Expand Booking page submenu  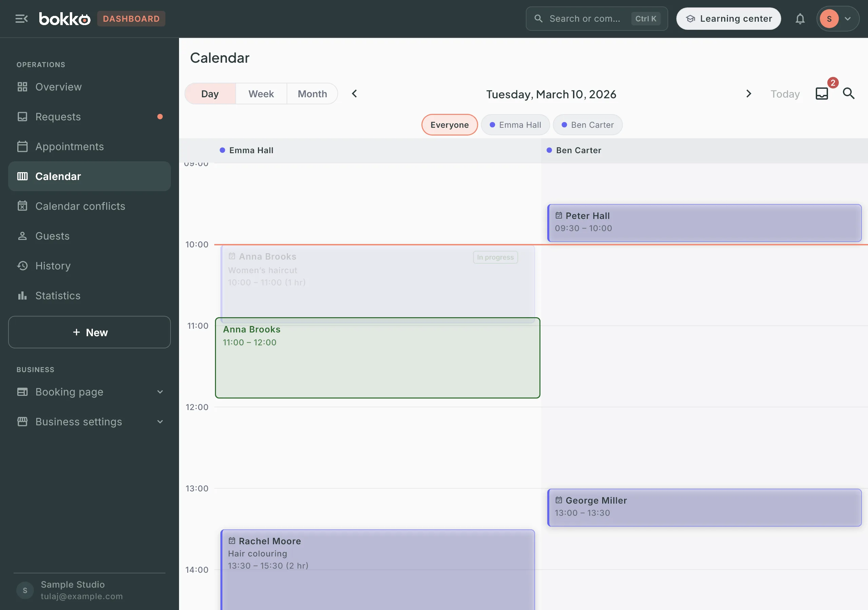(x=89, y=392)
